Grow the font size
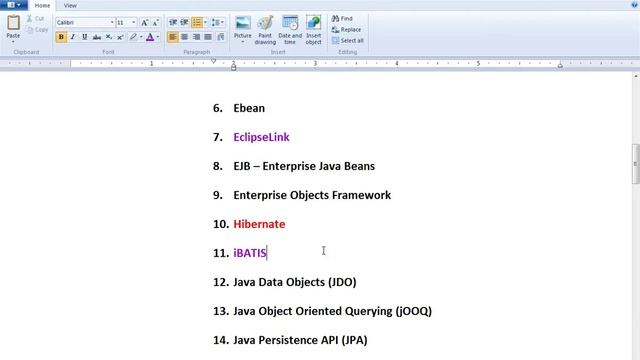640x360 pixels. (144, 22)
